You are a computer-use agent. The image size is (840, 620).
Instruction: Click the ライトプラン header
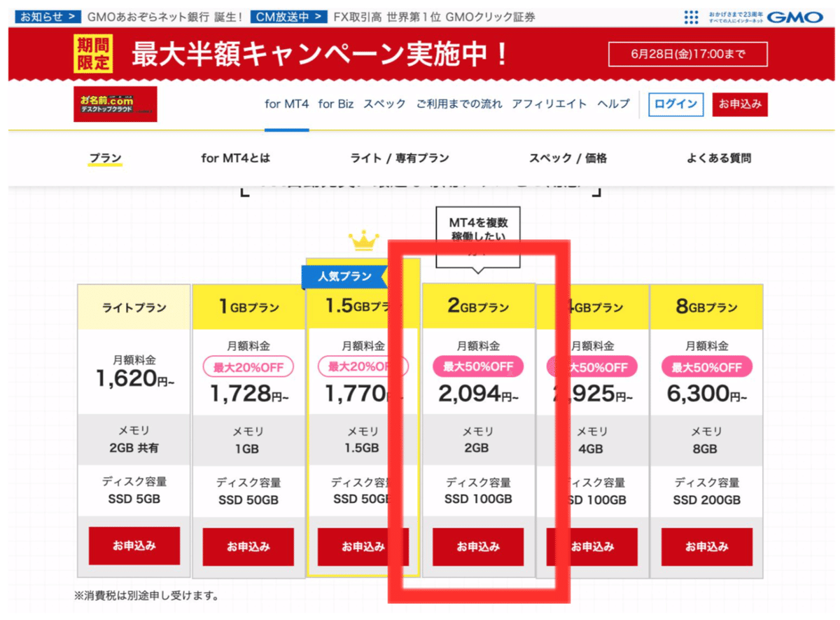pyautogui.click(x=134, y=307)
